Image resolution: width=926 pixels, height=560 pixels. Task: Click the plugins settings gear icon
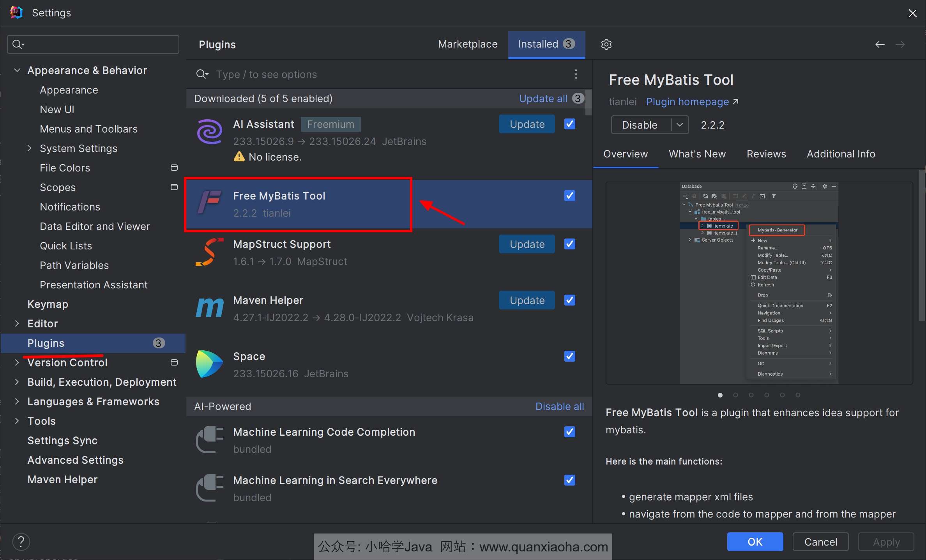pos(606,44)
